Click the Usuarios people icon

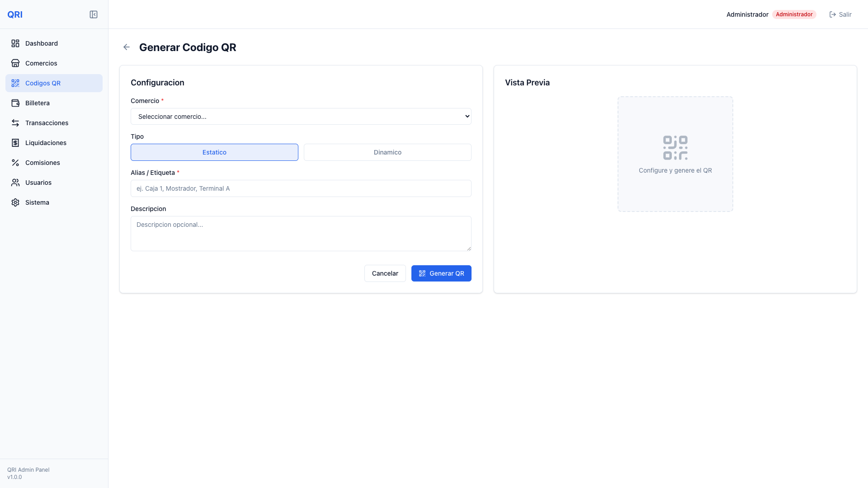15,183
